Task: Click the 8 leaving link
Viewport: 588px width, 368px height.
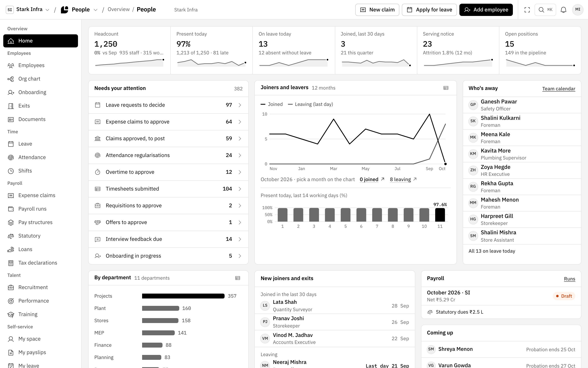Action: coord(403,179)
